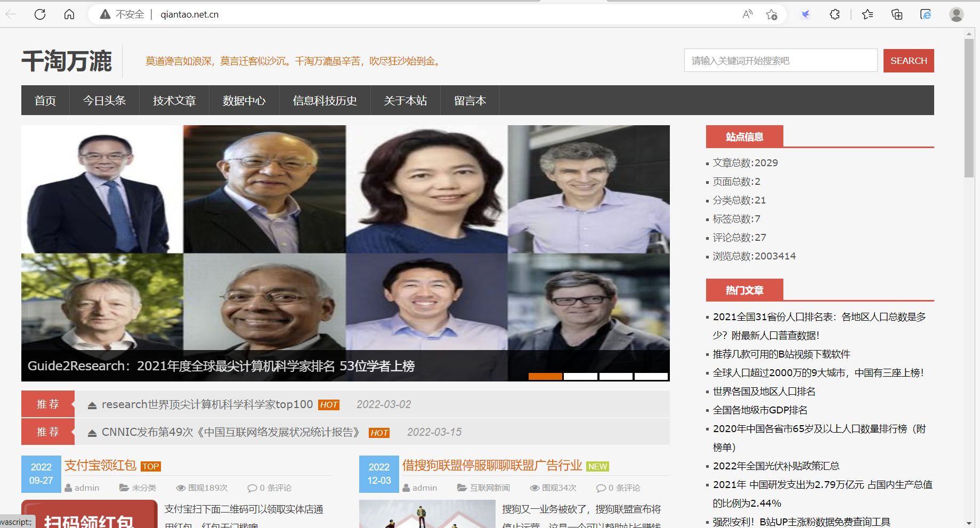Go to the browser home page icon
This screenshot has width=980, height=528.
pyautogui.click(x=69, y=14)
